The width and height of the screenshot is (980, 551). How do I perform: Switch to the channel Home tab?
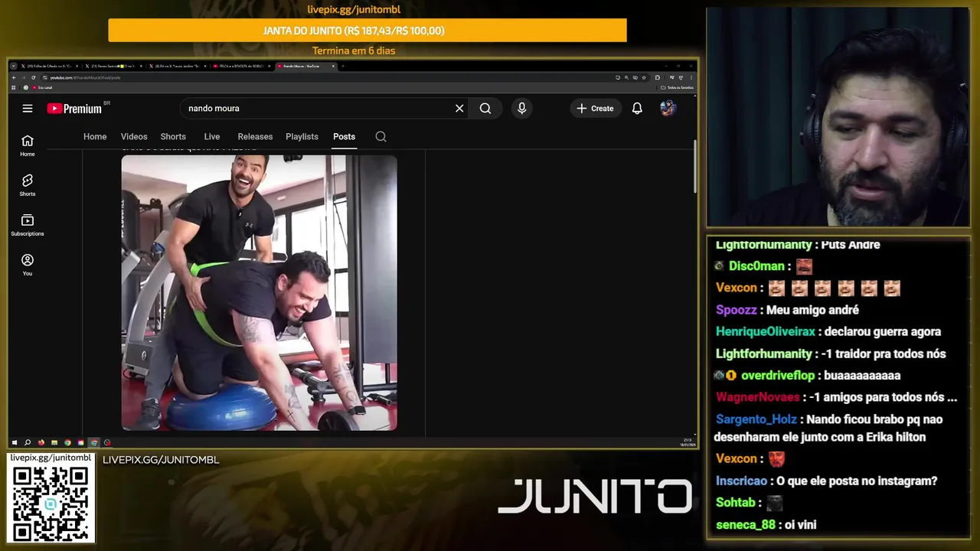click(x=95, y=137)
